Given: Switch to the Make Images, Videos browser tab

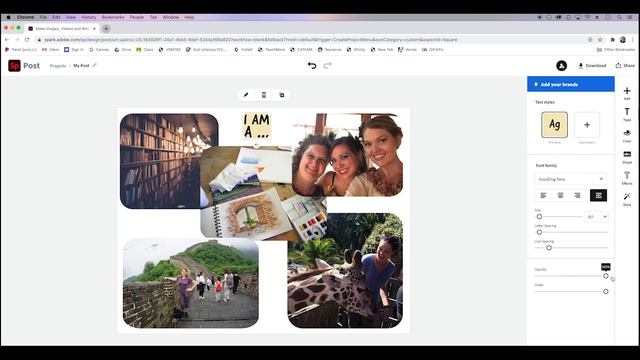Looking at the screenshot, I should tap(62, 29).
